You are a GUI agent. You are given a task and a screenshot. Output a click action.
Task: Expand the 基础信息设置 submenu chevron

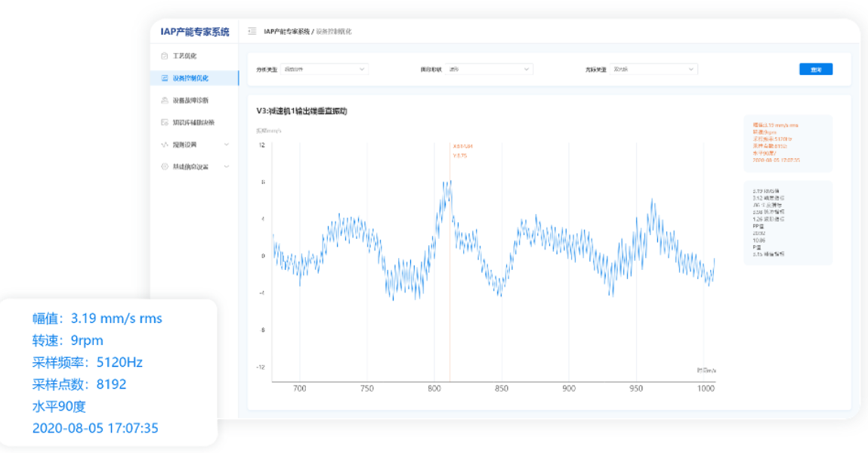point(227,166)
